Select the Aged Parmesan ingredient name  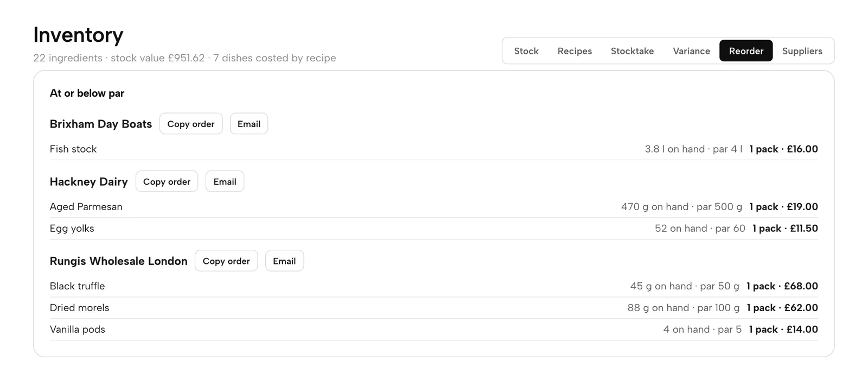pos(86,207)
